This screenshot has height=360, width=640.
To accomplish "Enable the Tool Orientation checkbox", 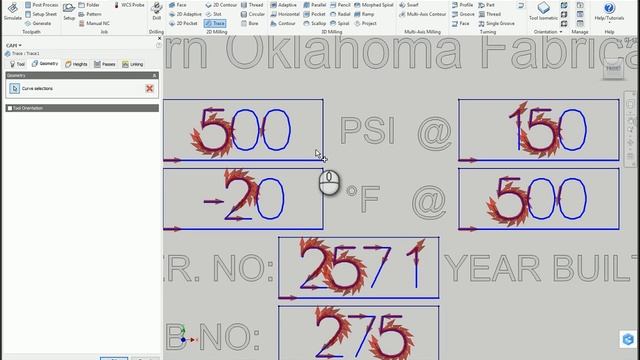I will 10,108.
